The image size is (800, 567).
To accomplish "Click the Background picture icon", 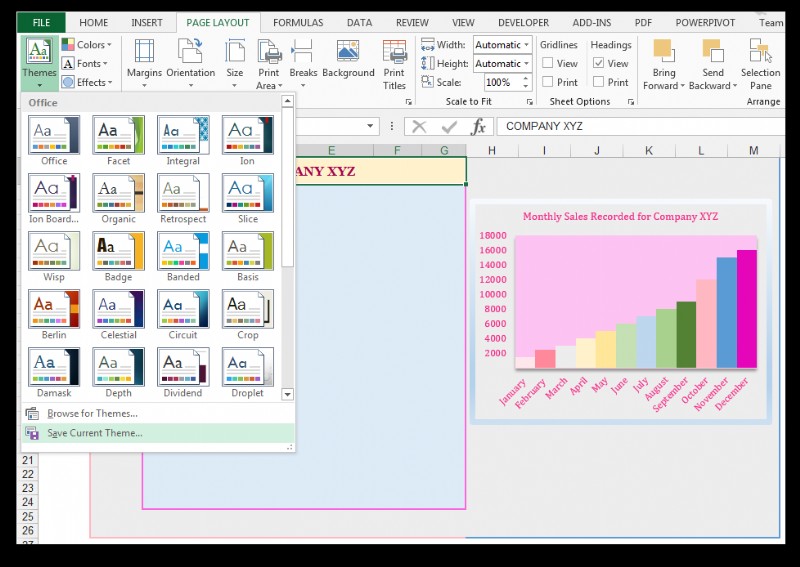I will click(348, 59).
